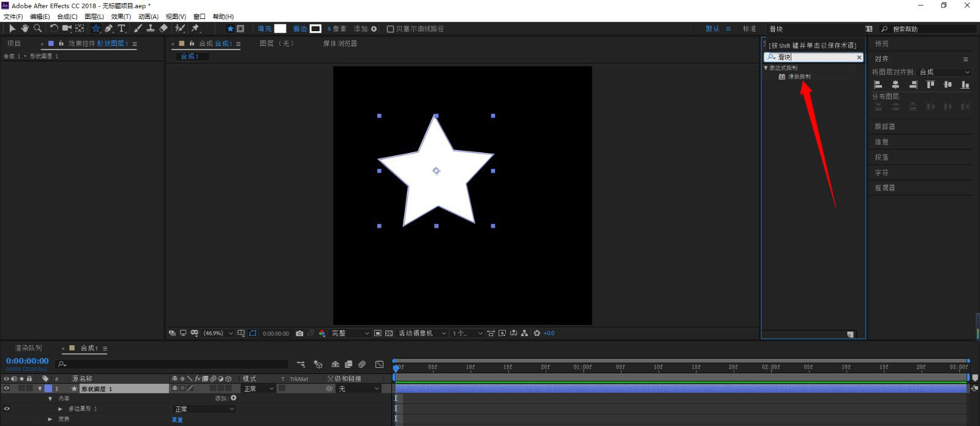This screenshot has height=426, width=980.
Task: Expand the 变换 property group
Action: tap(50, 419)
